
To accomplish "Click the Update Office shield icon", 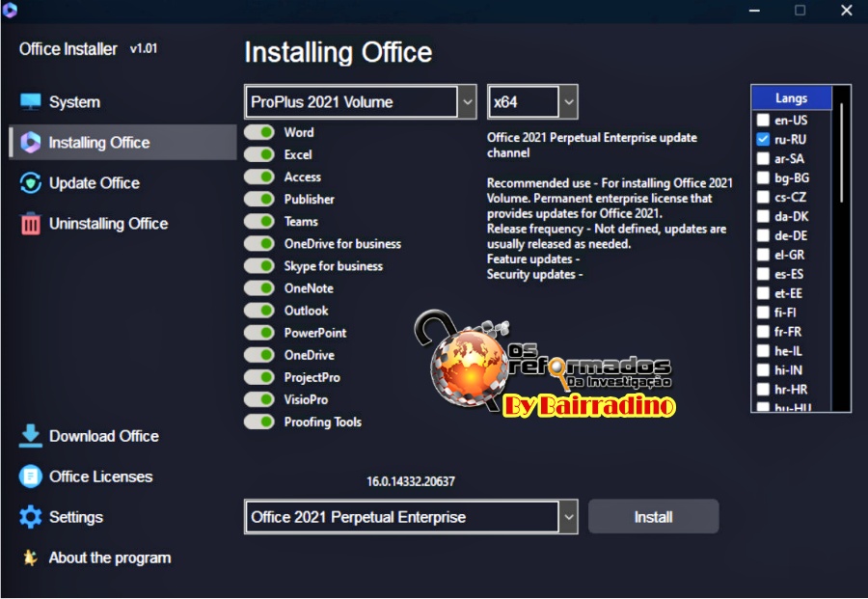I will (31, 183).
